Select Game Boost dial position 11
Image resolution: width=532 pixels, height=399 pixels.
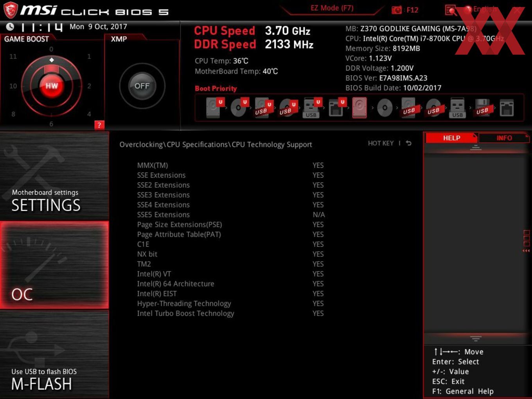(13, 56)
